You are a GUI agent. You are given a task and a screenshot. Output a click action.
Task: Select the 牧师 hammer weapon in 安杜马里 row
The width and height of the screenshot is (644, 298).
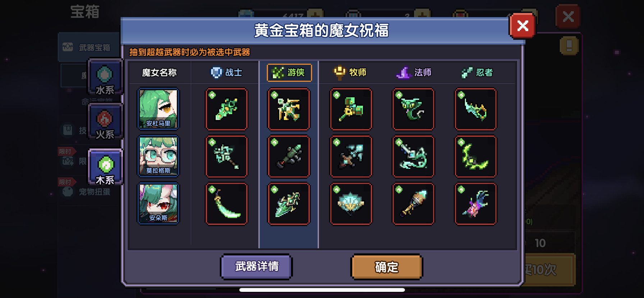351,109
